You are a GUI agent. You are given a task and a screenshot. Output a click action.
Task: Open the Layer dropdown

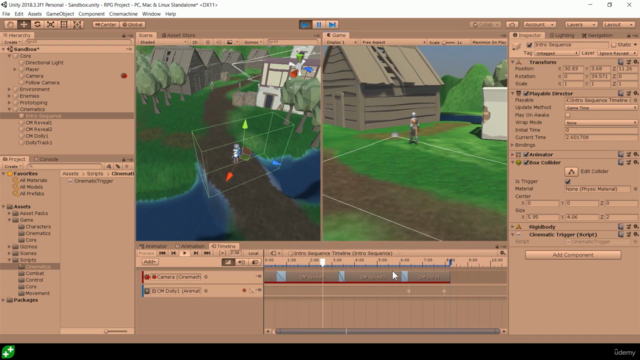[x=617, y=53]
